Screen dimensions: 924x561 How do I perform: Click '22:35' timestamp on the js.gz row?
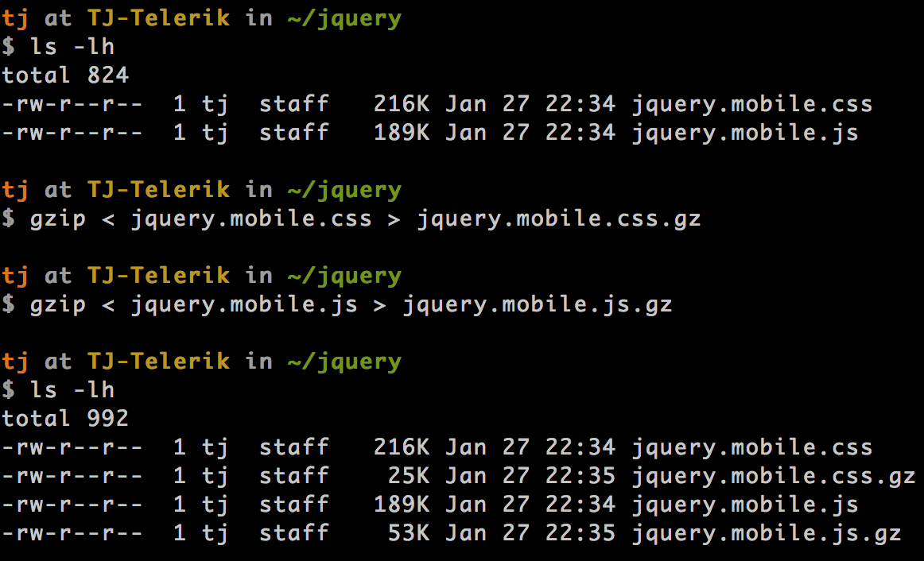click(x=580, y=532)
